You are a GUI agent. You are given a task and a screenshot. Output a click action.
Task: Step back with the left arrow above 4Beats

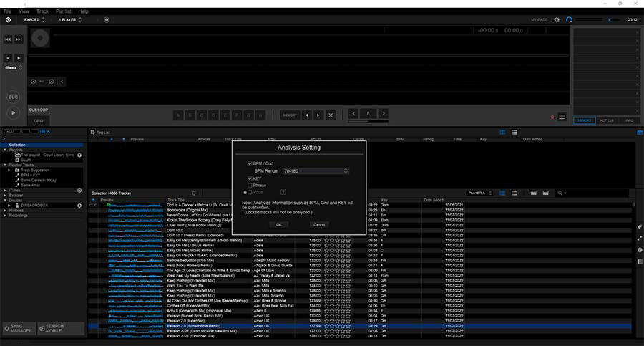pos(8,58)
